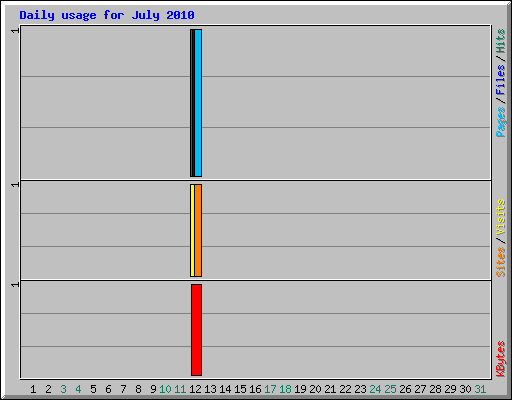The width and height of the screenshot is (512, 400).
Task: Click day label 6 on the axis
Action: point(108,389)
